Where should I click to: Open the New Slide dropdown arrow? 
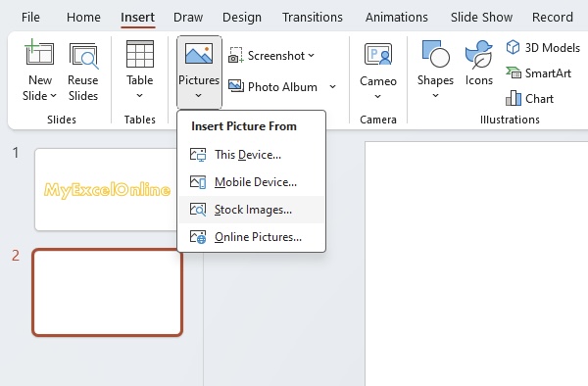click(53, 96)
